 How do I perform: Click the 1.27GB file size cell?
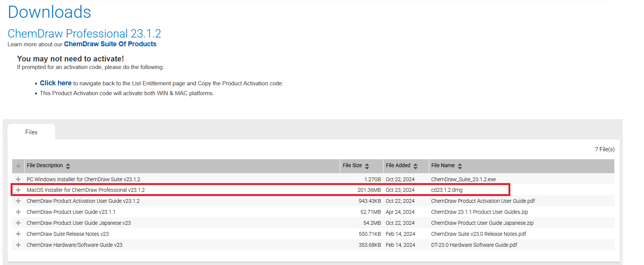pyautogui.click(x=373, y=179)
